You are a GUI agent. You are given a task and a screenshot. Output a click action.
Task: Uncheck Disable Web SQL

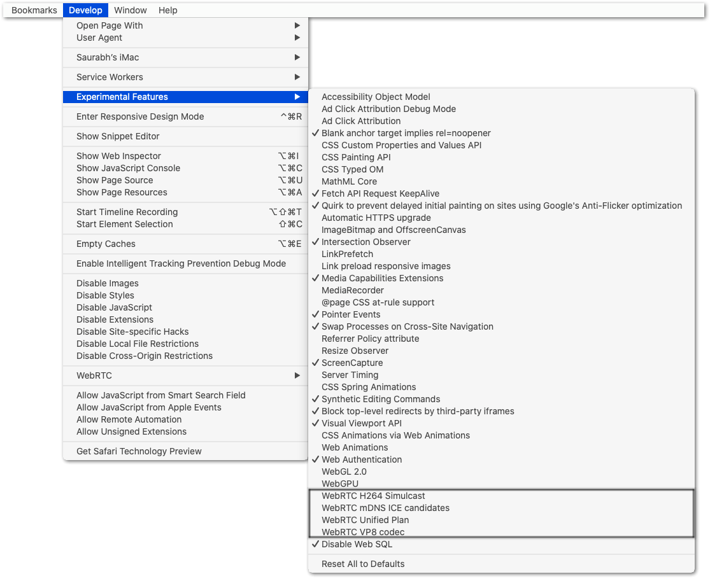pos(501,545)
